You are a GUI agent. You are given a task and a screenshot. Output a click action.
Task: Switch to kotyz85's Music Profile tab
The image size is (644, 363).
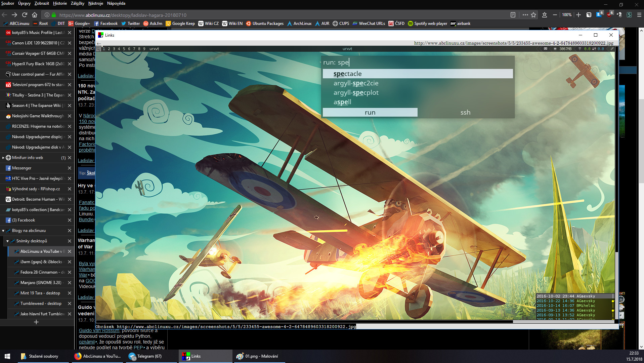(37, 33)
